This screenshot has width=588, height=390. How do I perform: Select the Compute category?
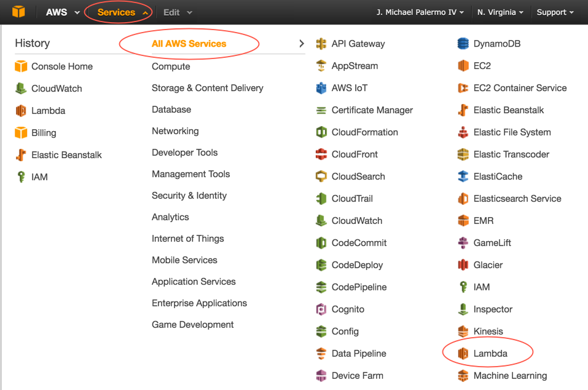tap(171, 66)
